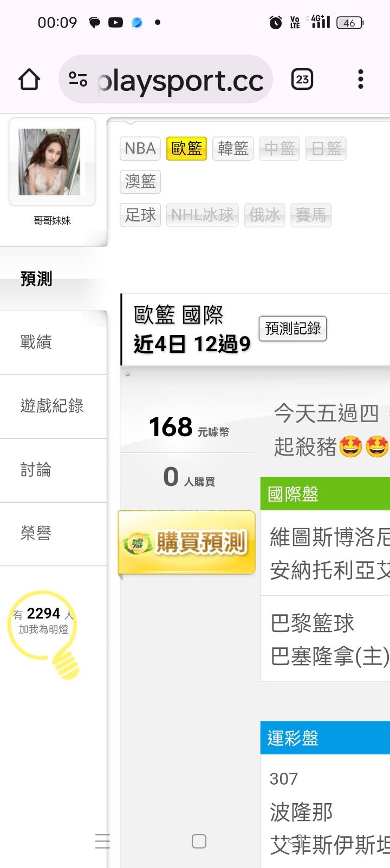This screenshot has height=868, width=390.
Task: Tap the Android square home navigation icon
Action: [199, 841]
